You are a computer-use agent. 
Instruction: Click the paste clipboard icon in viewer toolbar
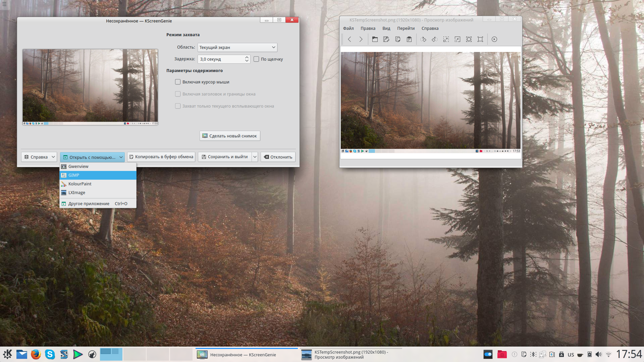tap(409, 39)
